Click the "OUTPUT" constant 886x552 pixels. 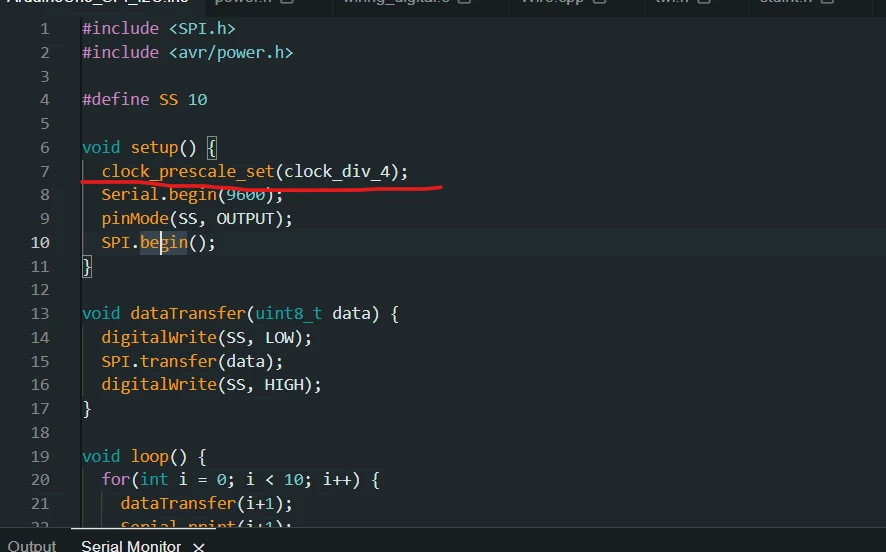[x=245, y=219]
